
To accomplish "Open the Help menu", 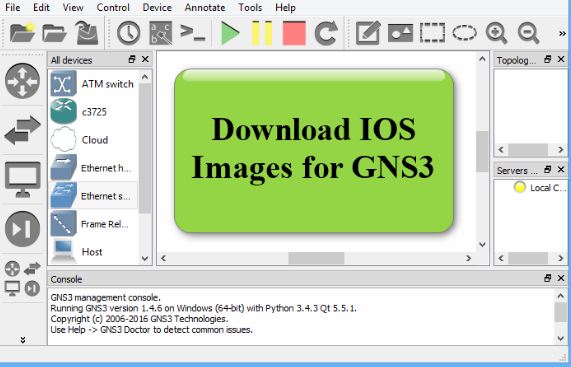I will (285, 7).
